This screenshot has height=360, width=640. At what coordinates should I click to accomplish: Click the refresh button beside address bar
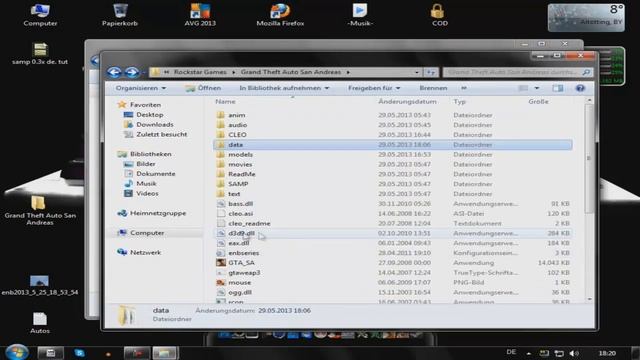click(x=431, y=72)
